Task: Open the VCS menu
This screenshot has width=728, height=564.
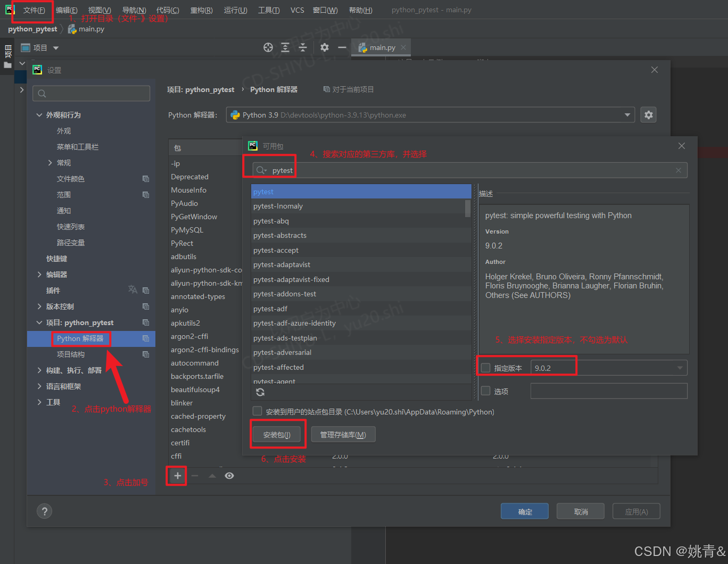Action: (x=297, y=10)
